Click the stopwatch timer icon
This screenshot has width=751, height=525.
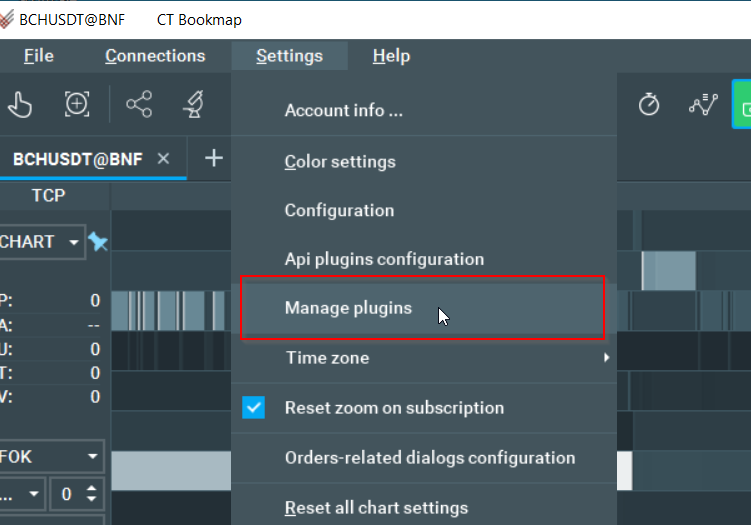point(649,104)
